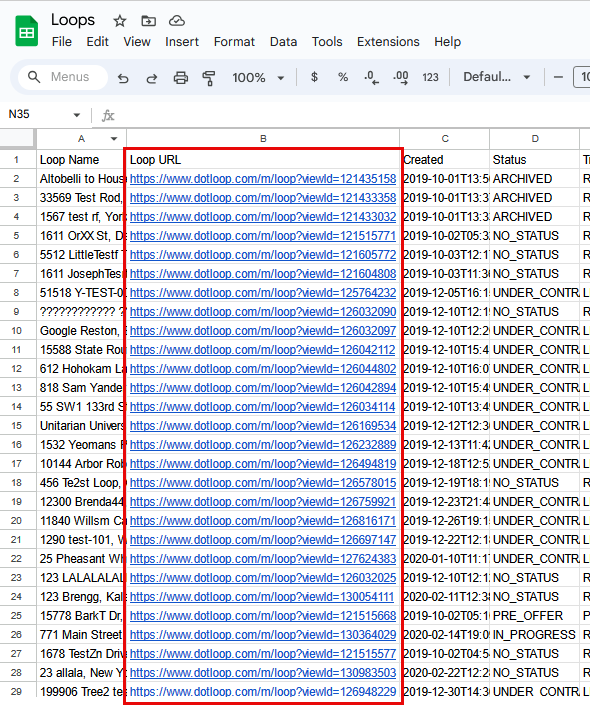Image resolution: width=590 pixels, height=705 pixels.
Task: Open link ending viewId=130364029
Action: [x=263, y=635]
